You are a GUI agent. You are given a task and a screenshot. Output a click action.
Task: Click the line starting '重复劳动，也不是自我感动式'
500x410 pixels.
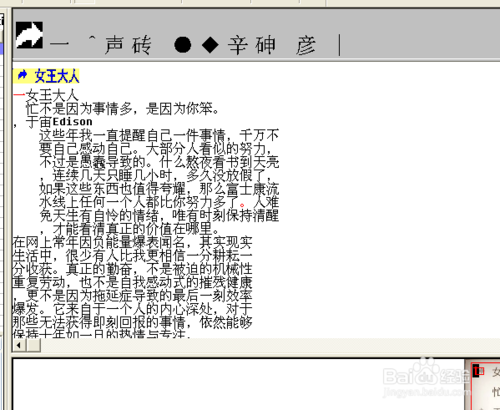[132, 282]
